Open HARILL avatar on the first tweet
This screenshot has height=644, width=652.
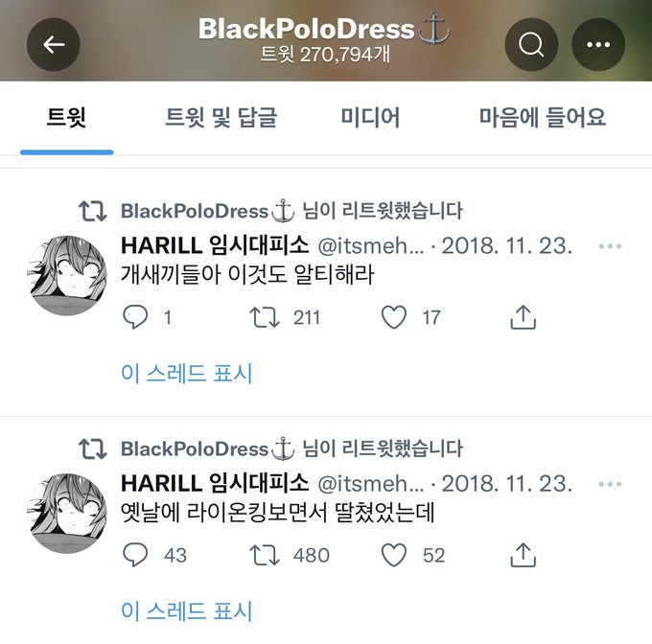coord(67,275)
